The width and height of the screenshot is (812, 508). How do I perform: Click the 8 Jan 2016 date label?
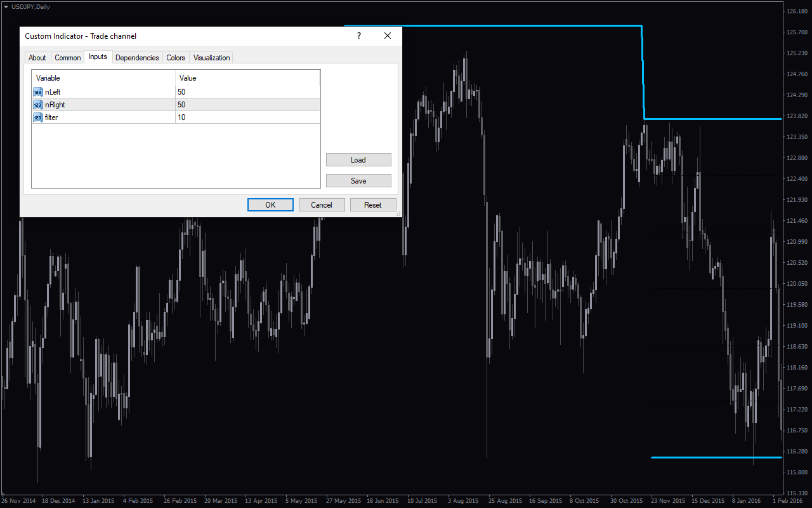(x=746, y=500)
